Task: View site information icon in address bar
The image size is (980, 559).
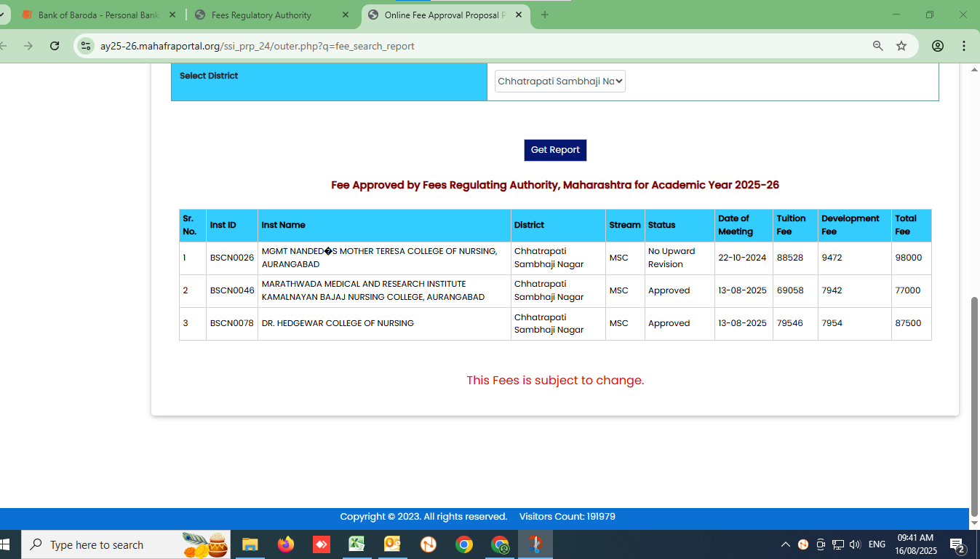Action: coord(86,46)
